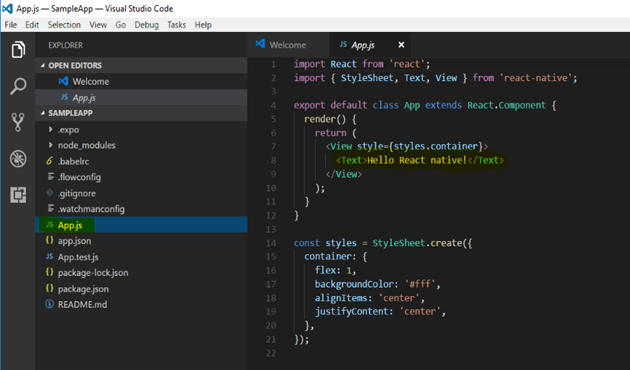The image size is (630, 370).
Task: Open .flowconfig in the file tree
Action: pos(141,177)
